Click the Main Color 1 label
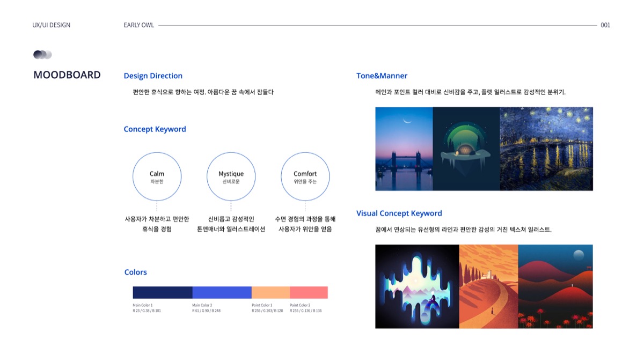Image resolution: width=644 pixels, height=362 pixels. point(143,305)
